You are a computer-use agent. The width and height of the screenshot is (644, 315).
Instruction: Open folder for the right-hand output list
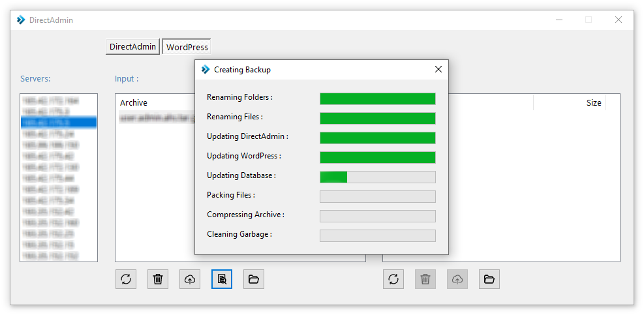489,279
